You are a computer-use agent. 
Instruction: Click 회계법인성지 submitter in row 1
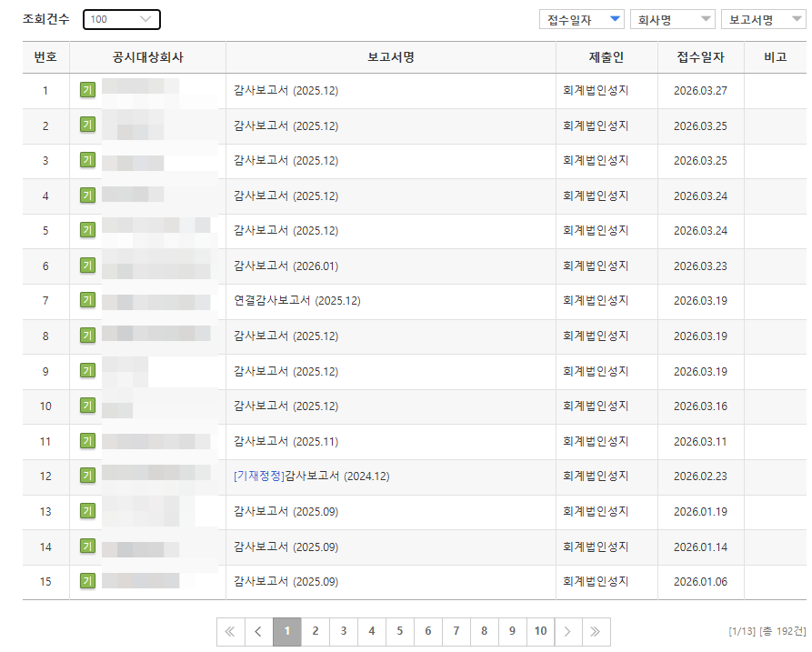click(x=596, y=91)
